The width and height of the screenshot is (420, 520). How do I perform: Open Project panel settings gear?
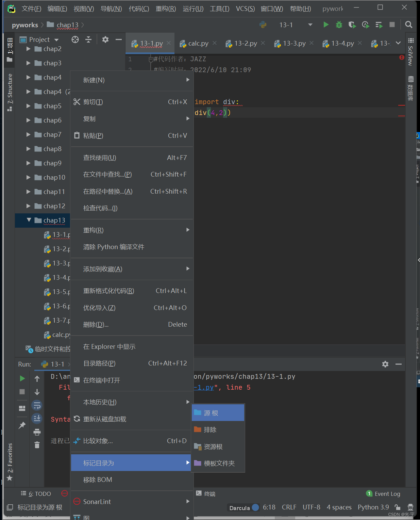[x=105, y=39]
